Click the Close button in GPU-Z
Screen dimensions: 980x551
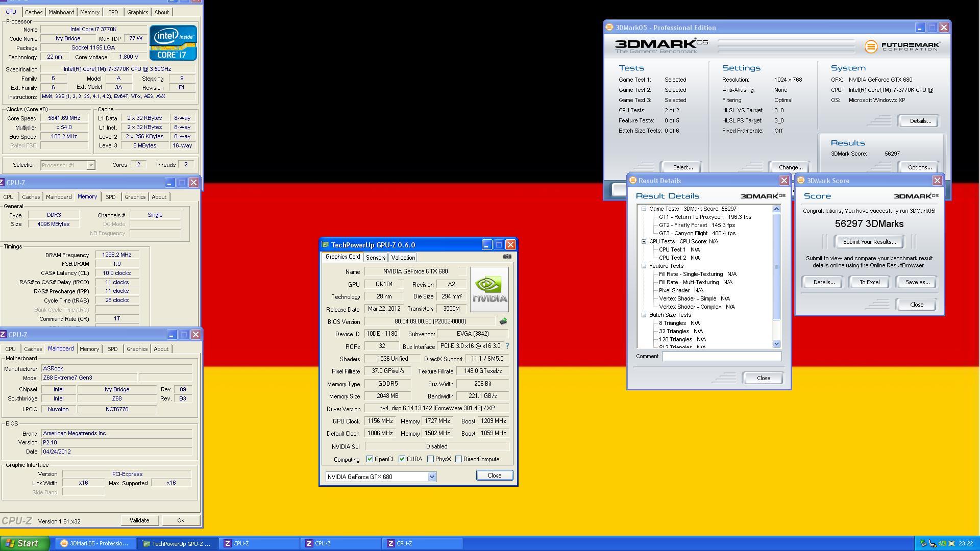(494, 475)
